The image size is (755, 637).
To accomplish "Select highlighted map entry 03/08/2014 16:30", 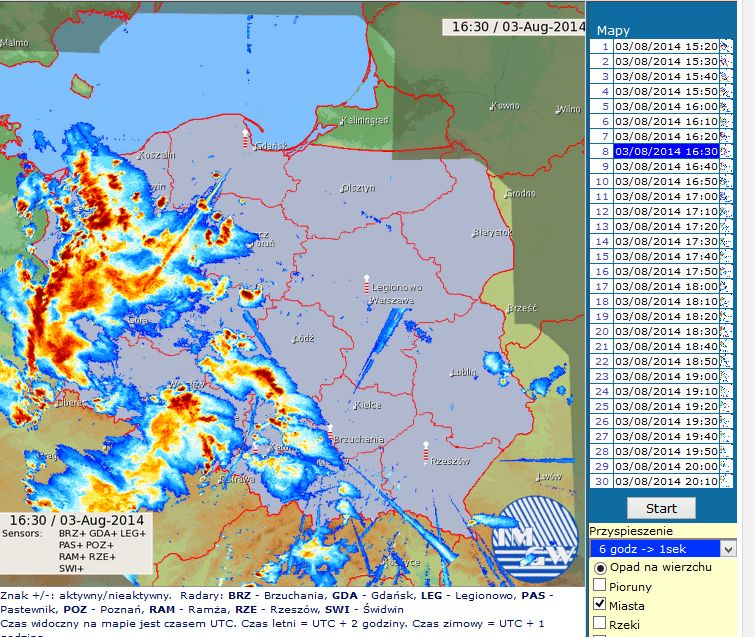I will (666, 152).
